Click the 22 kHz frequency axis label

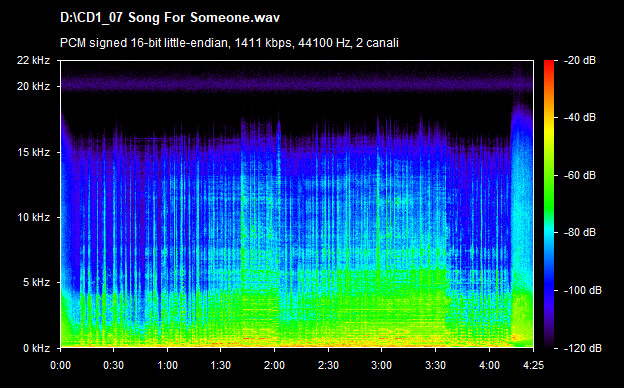coord(33,60)
